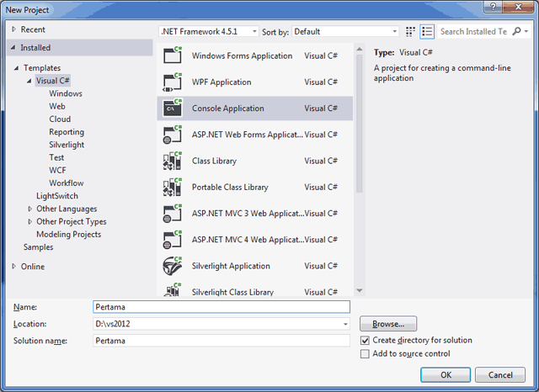Viewport: 539px width, 392px height.
Task: Click the template list scroll down arrow
Action: [x=360, y=290]
